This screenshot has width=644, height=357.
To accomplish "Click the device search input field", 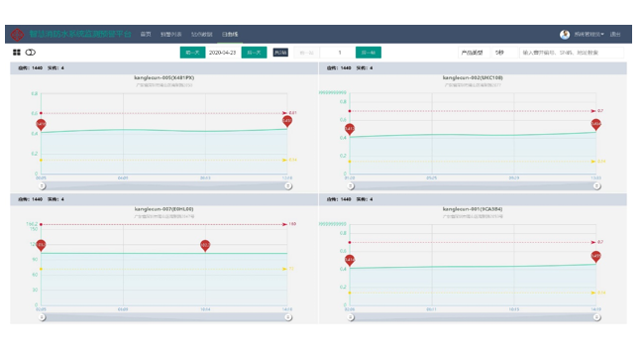I will coord(572,53).
